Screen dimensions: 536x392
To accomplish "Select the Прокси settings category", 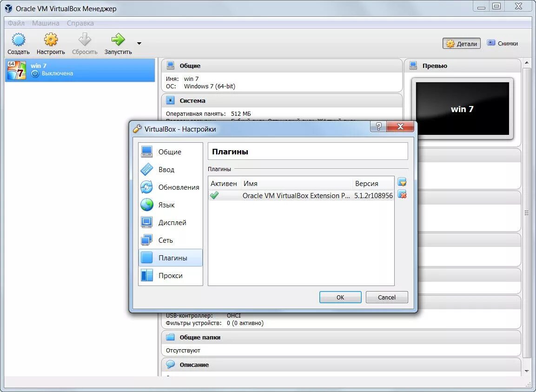I will pos(171,275).
